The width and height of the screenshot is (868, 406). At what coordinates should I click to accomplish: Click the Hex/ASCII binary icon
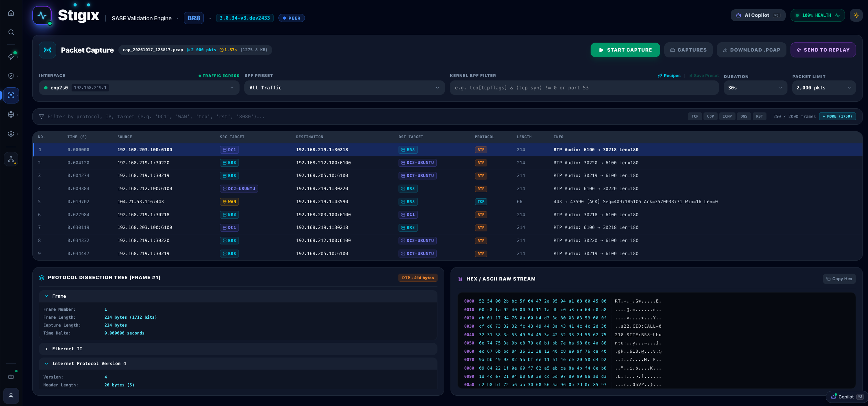tap(460, 279)
